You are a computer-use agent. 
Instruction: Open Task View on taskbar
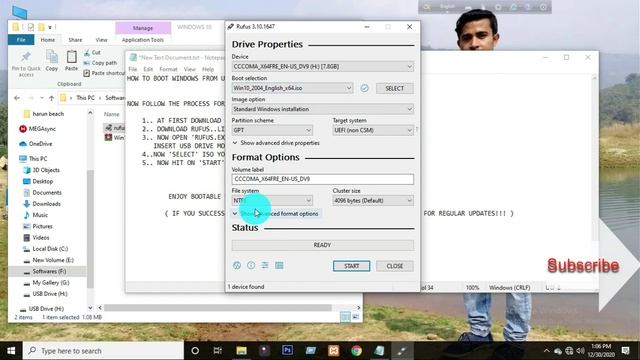tap(218, 351)
